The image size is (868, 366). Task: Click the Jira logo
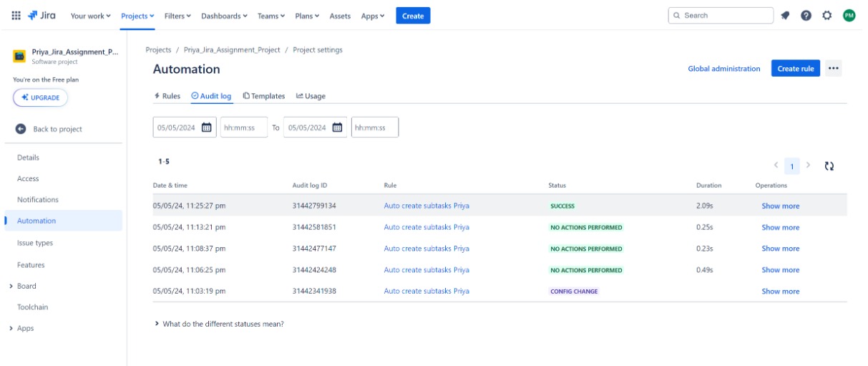click(x=42, y=16)
